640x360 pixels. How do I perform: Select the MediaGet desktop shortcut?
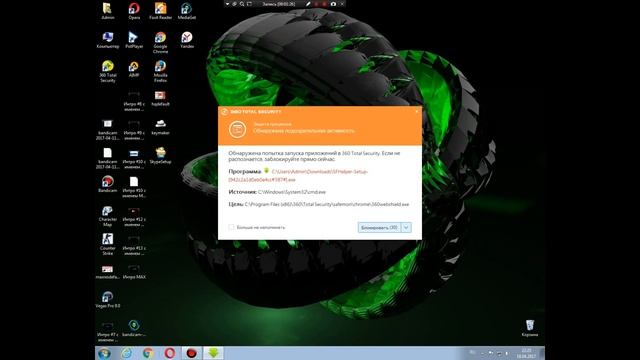coord(187,11)
